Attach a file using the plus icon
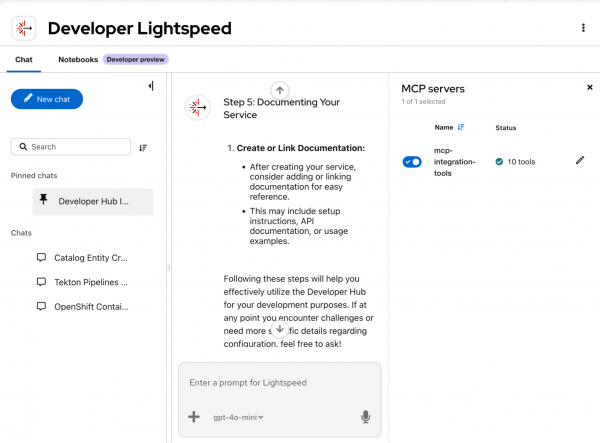The height and width of the screenshot is (443, 600). [194, 417]
